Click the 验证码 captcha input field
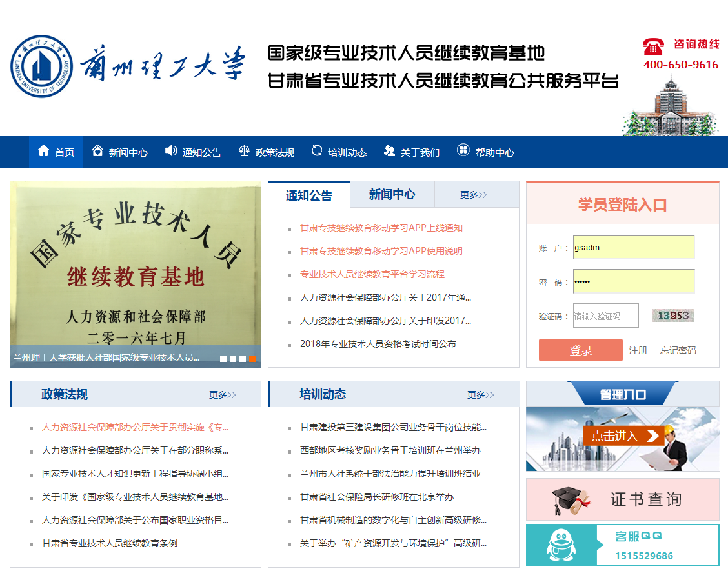This screenshot has height=571, width=728. pos(606,316)
